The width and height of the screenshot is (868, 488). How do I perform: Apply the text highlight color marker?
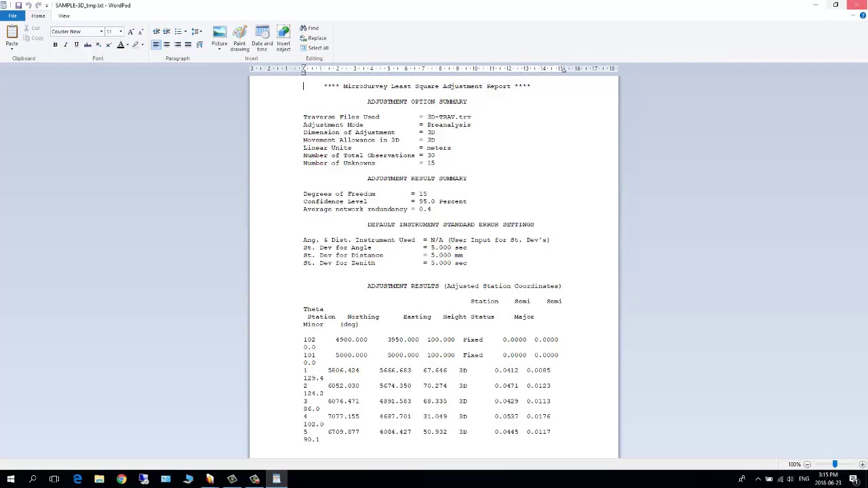[135, 45]
